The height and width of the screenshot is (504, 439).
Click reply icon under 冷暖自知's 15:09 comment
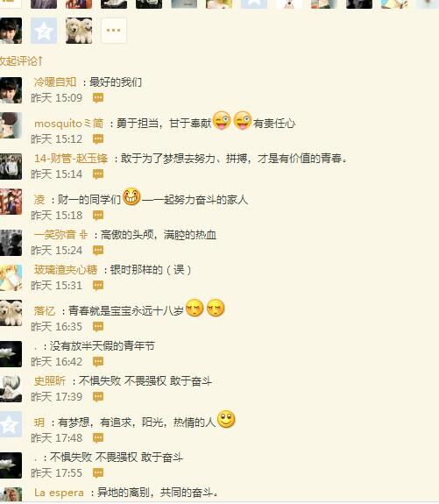click(98, 97)
